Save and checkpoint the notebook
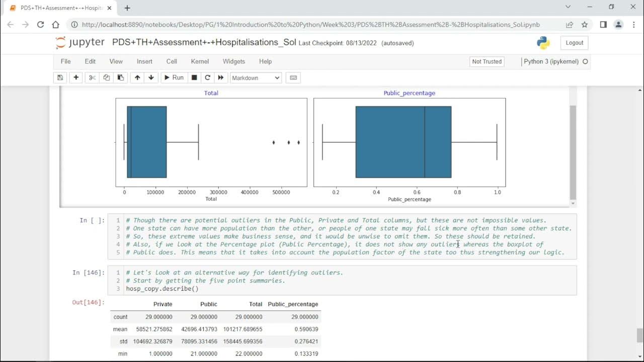Viewport: 644px width, 362px height. point(60,77)
